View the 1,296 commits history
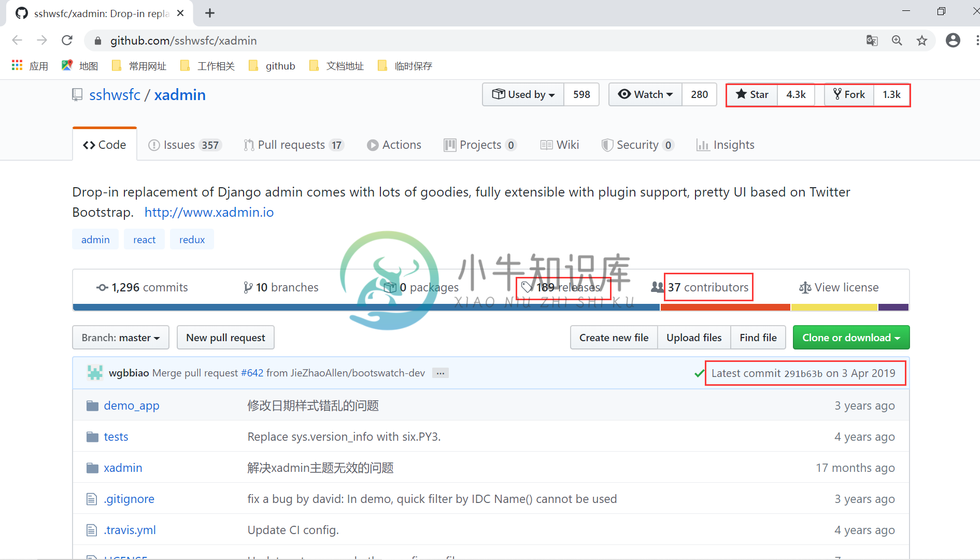Image resolution: width=980 pixels, height=560 pixels. tap(142, 287)
